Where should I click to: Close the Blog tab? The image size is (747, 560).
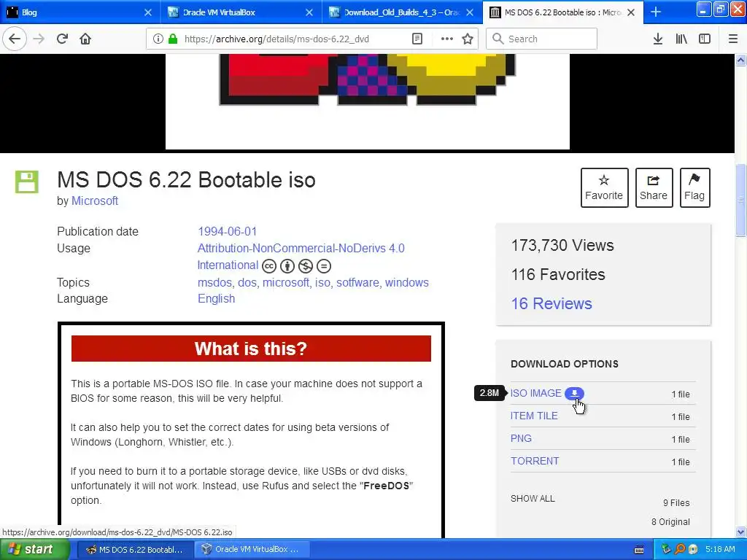(x=148, y=12)
